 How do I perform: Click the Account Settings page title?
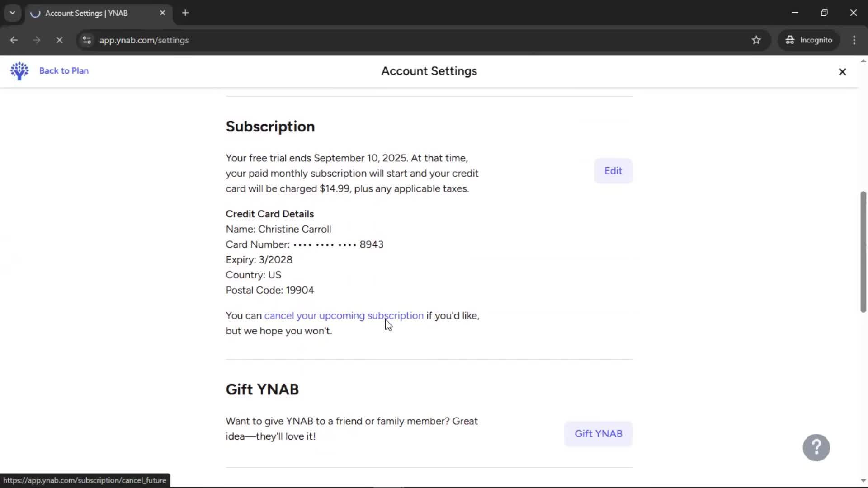pos(429,71)
